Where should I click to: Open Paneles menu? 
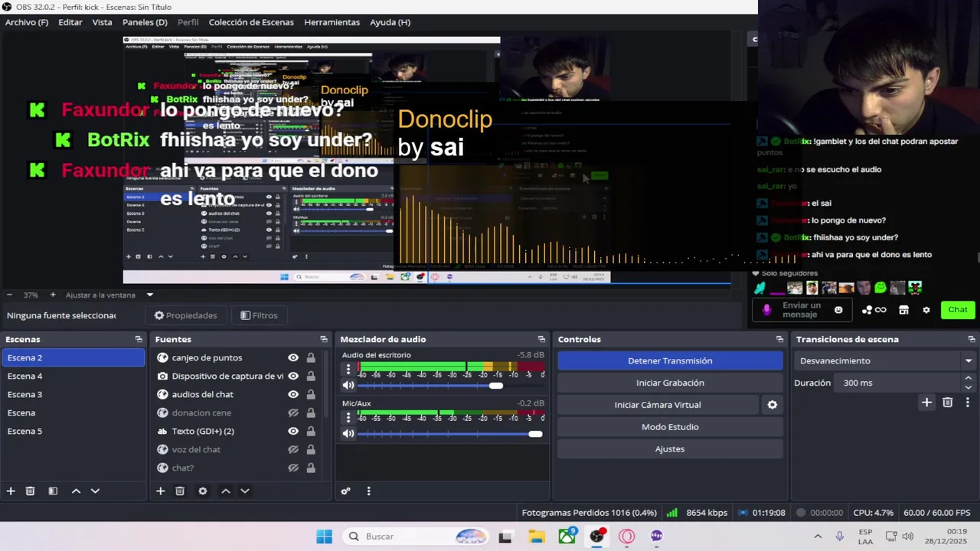pos(145,22)
